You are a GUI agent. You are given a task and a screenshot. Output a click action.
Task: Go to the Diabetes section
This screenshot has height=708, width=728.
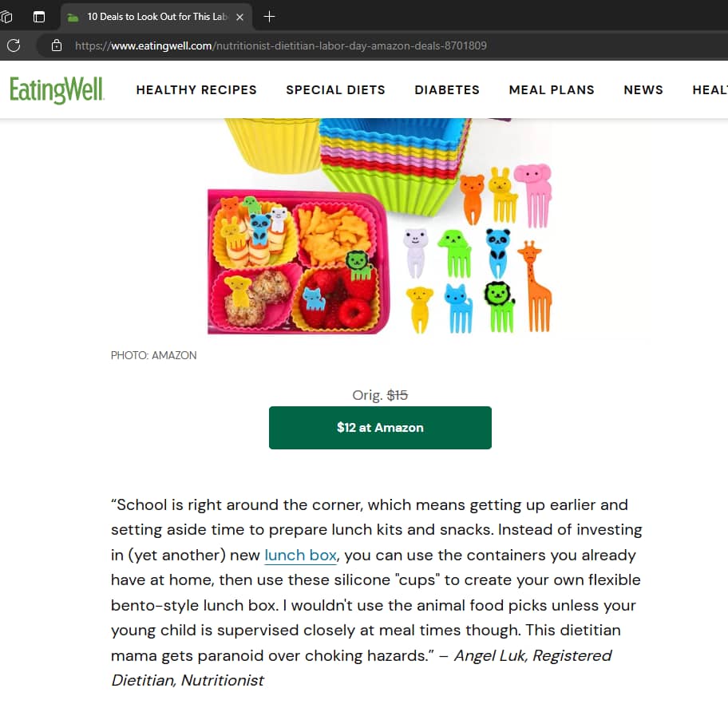447,89
